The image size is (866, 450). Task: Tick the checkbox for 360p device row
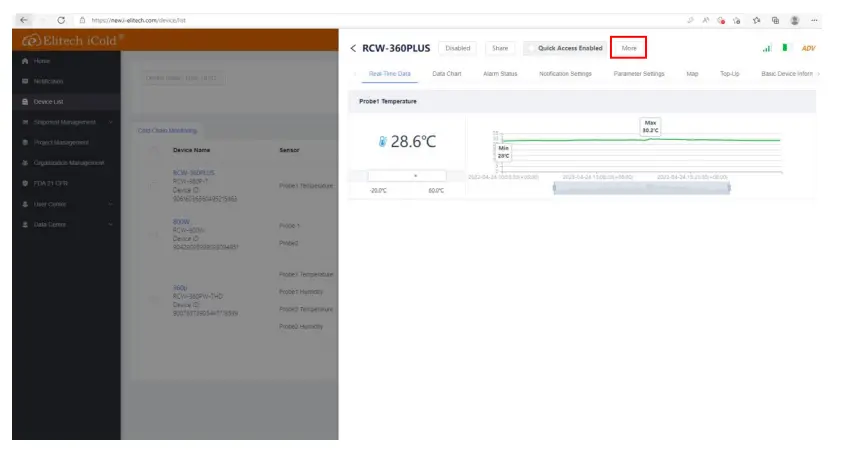point(154,300)
